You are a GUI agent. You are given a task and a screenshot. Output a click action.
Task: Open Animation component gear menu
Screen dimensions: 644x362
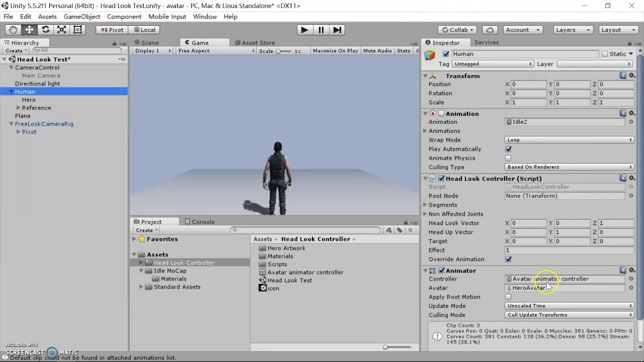coord(632,113)
